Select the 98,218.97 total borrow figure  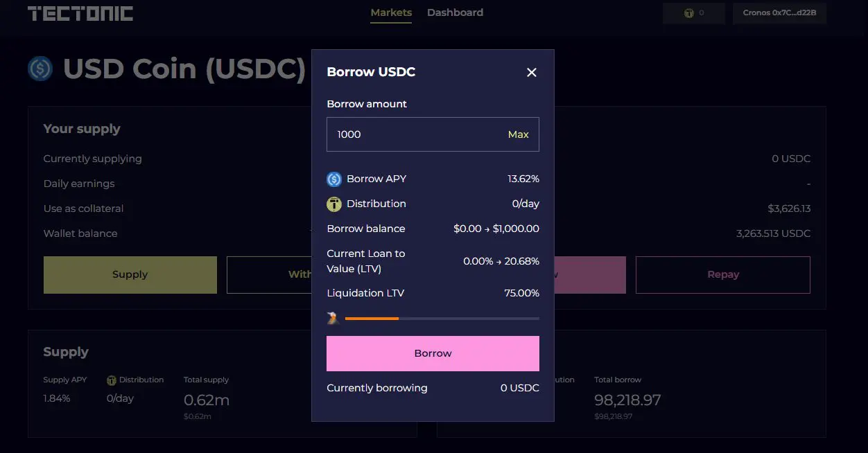627,400
